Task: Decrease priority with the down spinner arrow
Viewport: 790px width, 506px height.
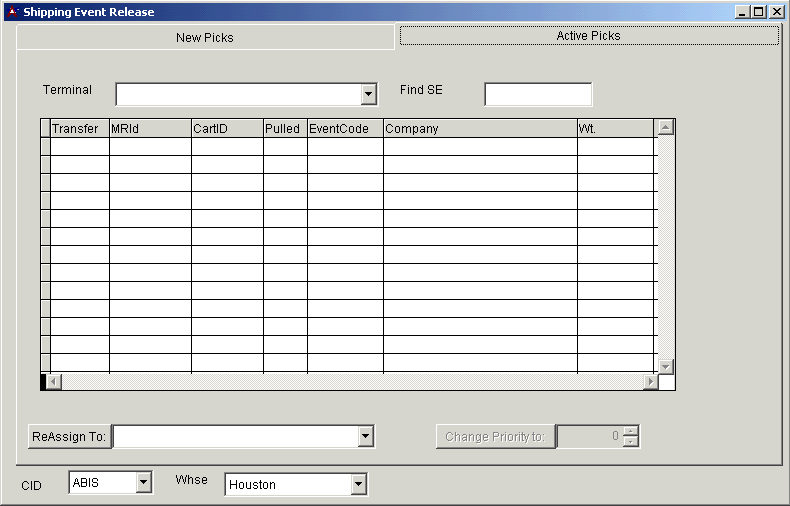Action: pos(630,442)
